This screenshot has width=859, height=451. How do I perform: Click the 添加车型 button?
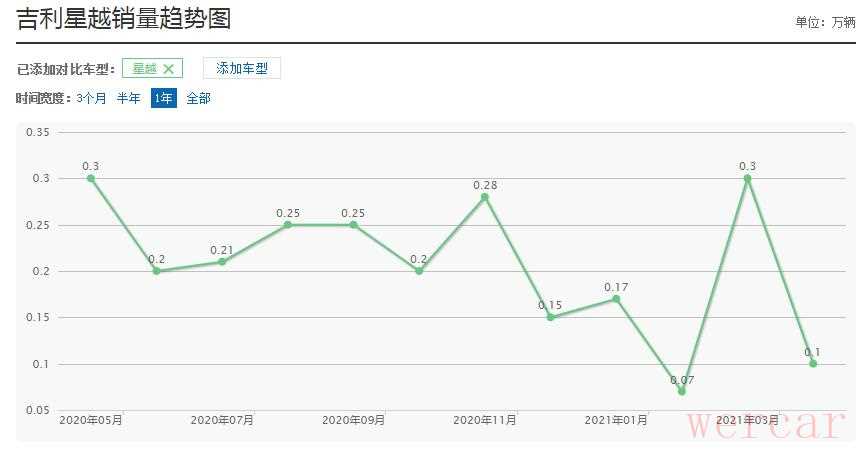(x=242, y=68)
